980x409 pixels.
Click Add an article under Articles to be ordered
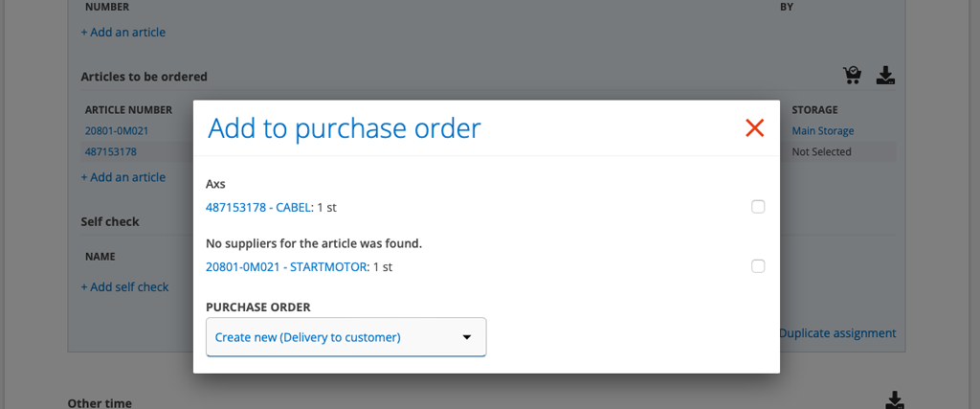point(122,177)
